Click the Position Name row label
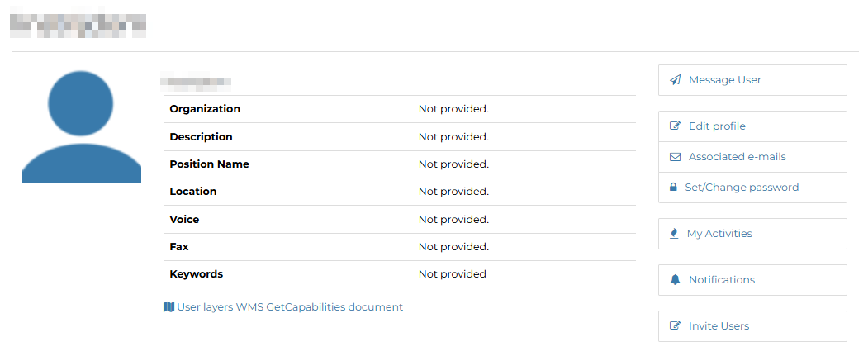 (209, 164)
